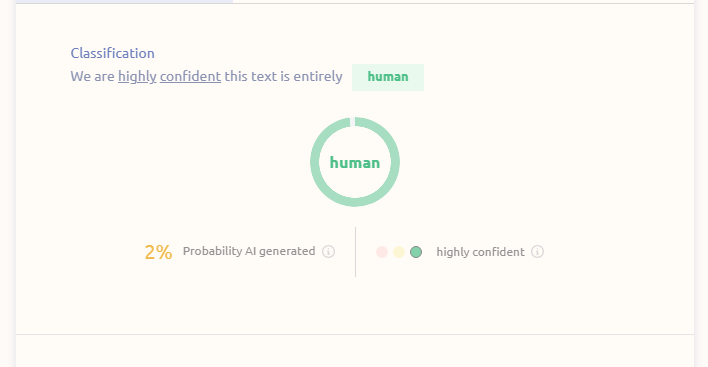Select the yellow confidence indicator dot
708x367 pixels.
pos(399,252)
